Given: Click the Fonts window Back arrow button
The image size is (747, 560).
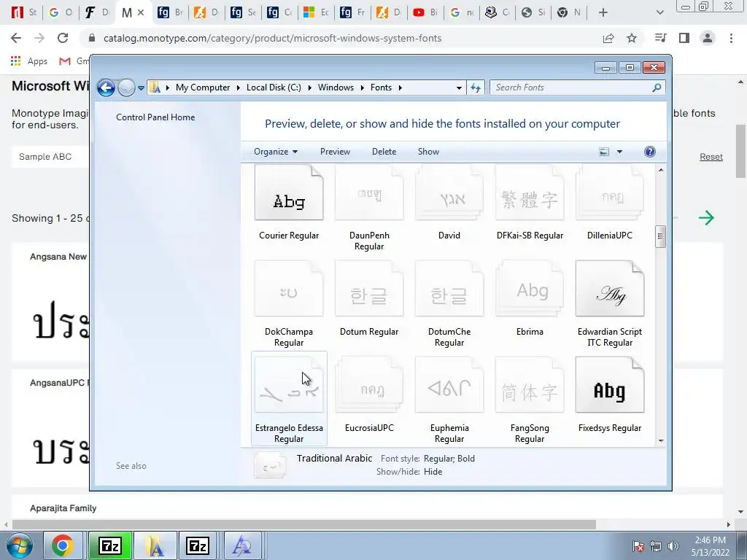Looking at the screenshot, I should click(106, 87).
